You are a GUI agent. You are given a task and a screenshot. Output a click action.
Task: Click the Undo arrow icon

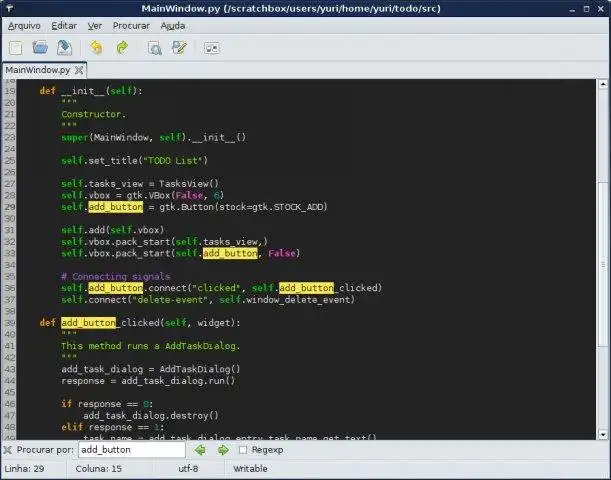point(96,47)
